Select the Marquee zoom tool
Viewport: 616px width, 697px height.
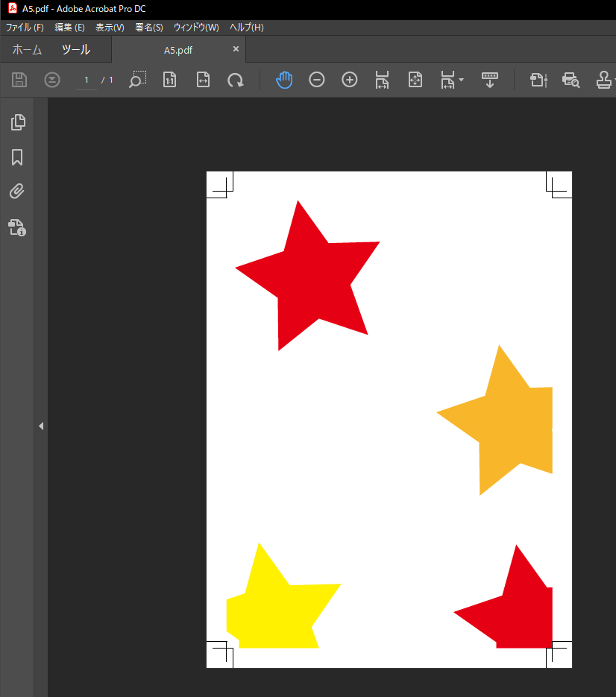point(137,80)
